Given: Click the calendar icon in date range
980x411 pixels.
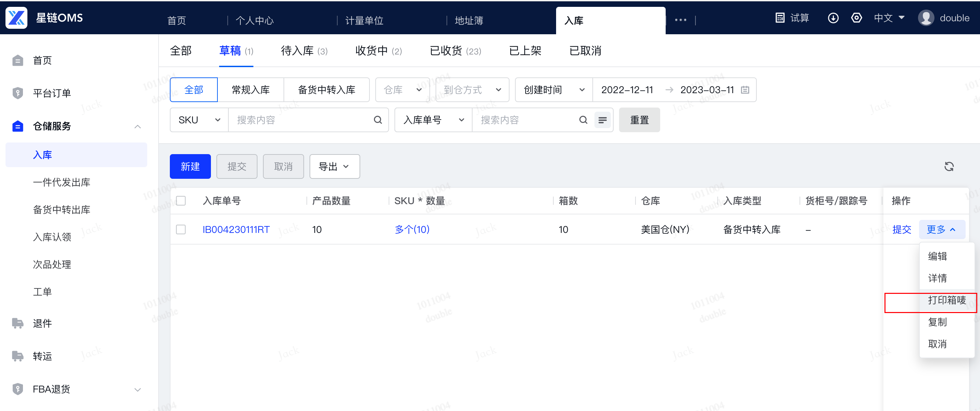Looking at the screenshot, I should [745, 90].
